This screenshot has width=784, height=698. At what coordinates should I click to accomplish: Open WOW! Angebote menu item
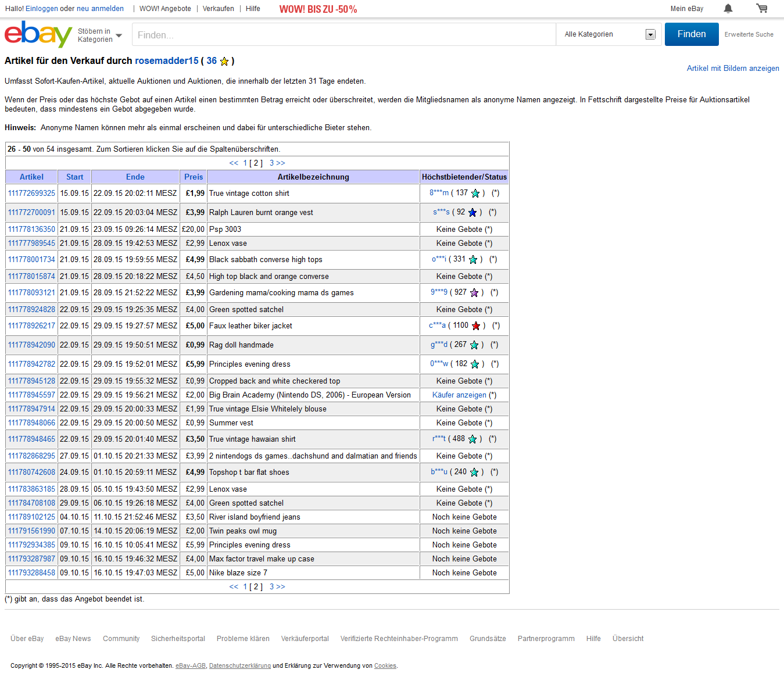165,9
